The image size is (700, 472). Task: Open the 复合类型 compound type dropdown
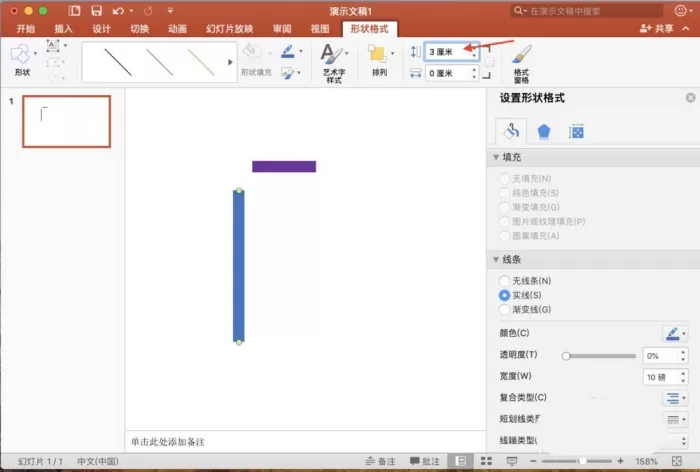pyautogui.click(x=675, y=397)
